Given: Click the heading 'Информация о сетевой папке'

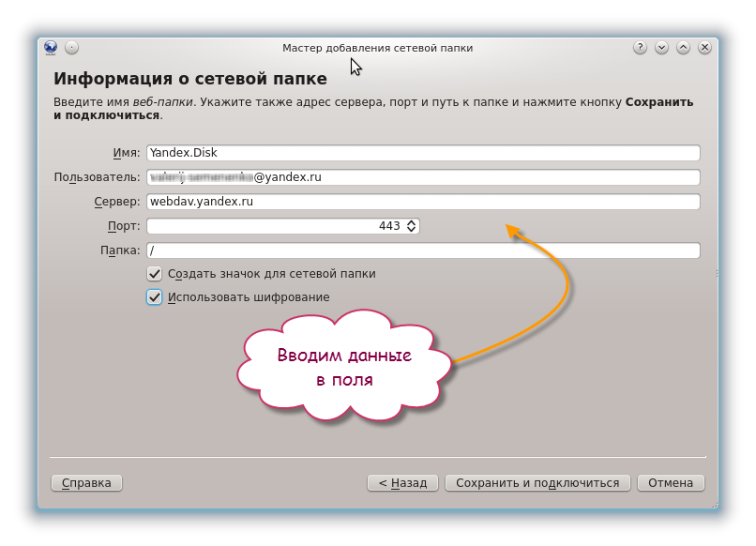Looking at the screenshot, I should [190, 79].
